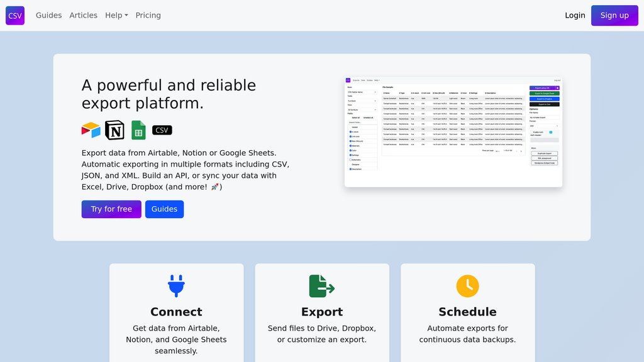Click the Notion logo icon
The height and width of the screenshot is (362, 644).
[x=114, y=130]
